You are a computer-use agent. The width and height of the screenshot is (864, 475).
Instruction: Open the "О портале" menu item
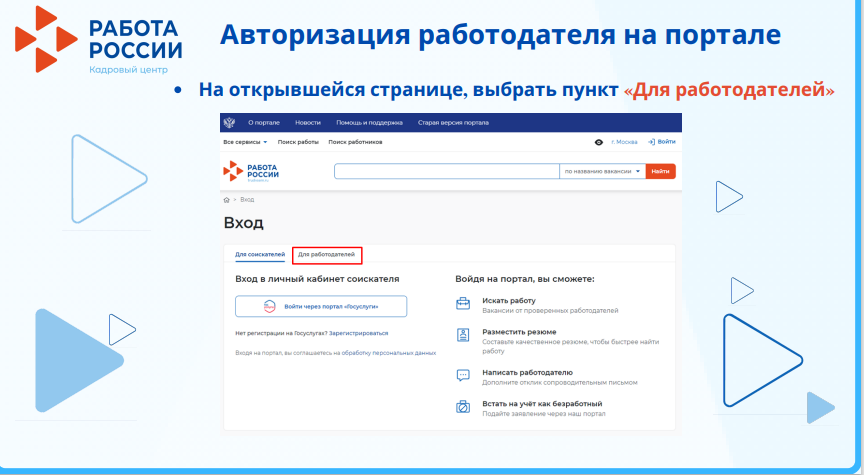click(264, 123)
